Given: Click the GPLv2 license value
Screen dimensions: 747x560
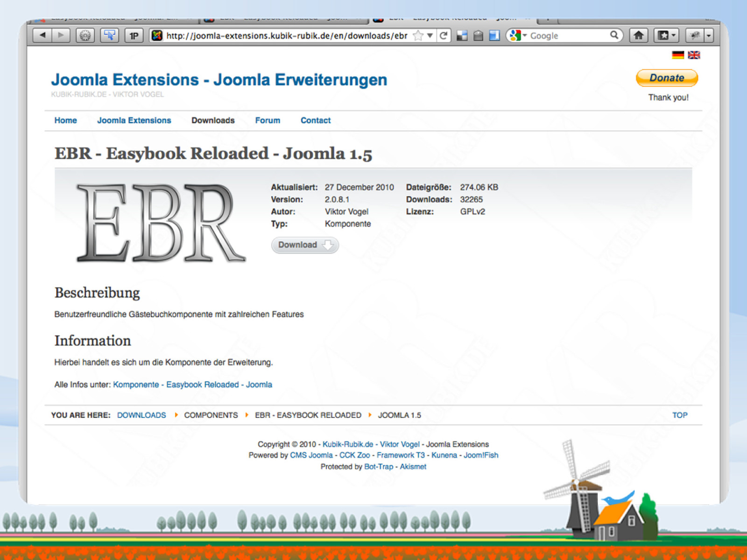Looking at the screenshot, I should click(472, 211).
